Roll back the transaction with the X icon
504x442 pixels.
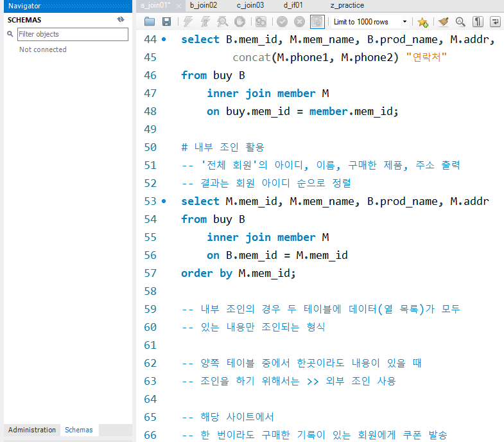(x=299, y=22)
